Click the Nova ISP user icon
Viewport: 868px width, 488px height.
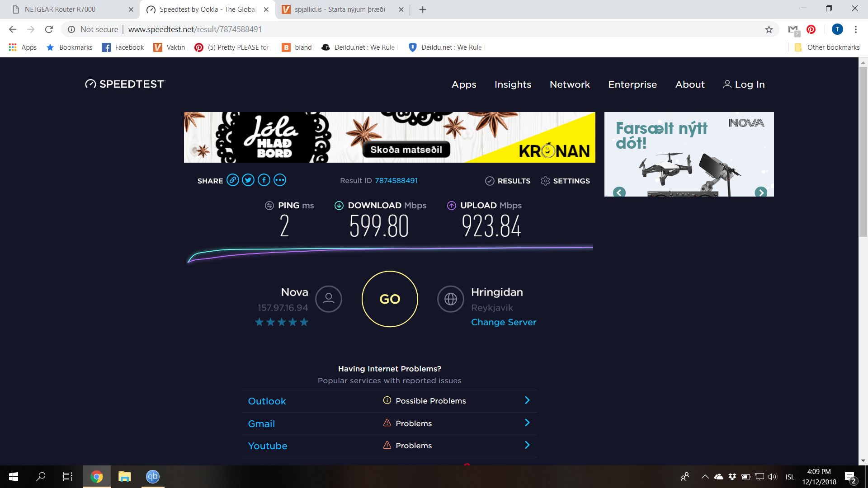pos(329,299)
